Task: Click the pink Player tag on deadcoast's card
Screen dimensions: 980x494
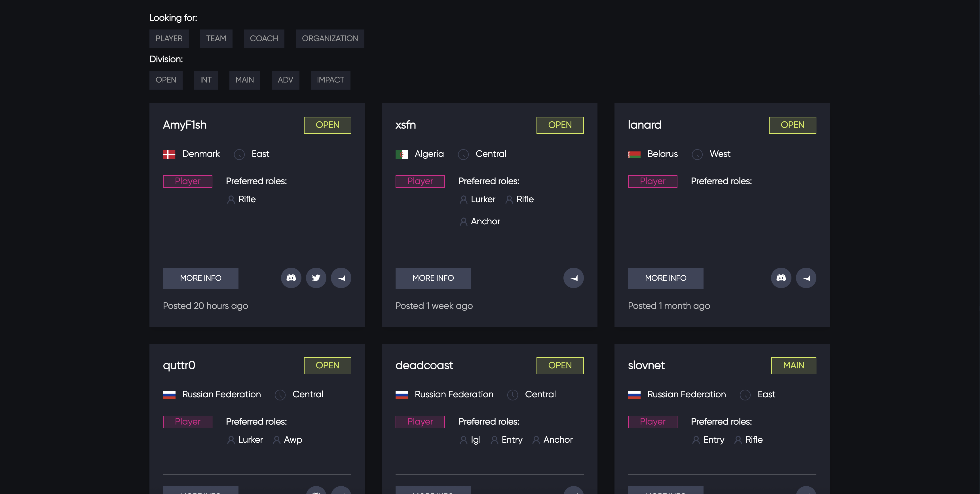Action: [x=420, y=422]
